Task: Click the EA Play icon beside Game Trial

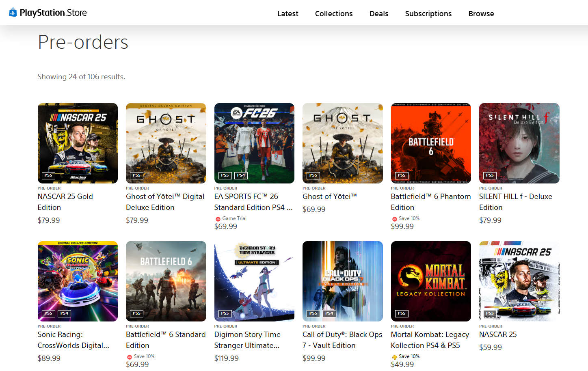Action: click(218, 219)
